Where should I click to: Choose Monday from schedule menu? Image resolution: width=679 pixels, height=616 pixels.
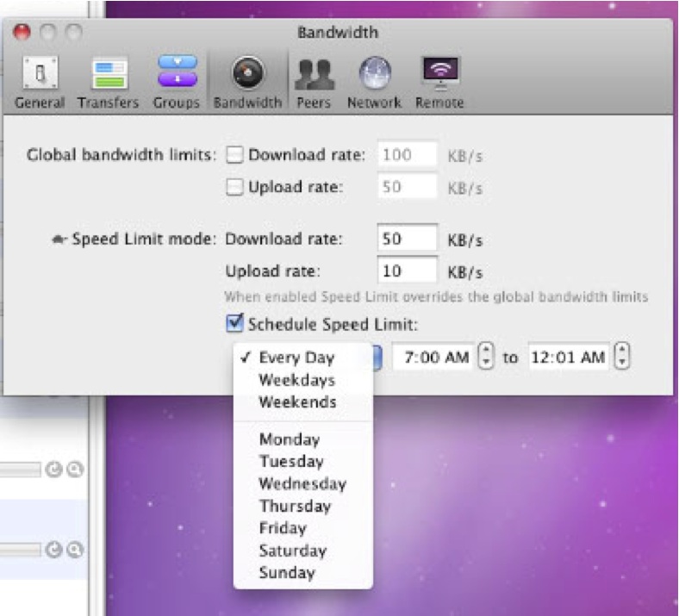[x=303, y=439]
